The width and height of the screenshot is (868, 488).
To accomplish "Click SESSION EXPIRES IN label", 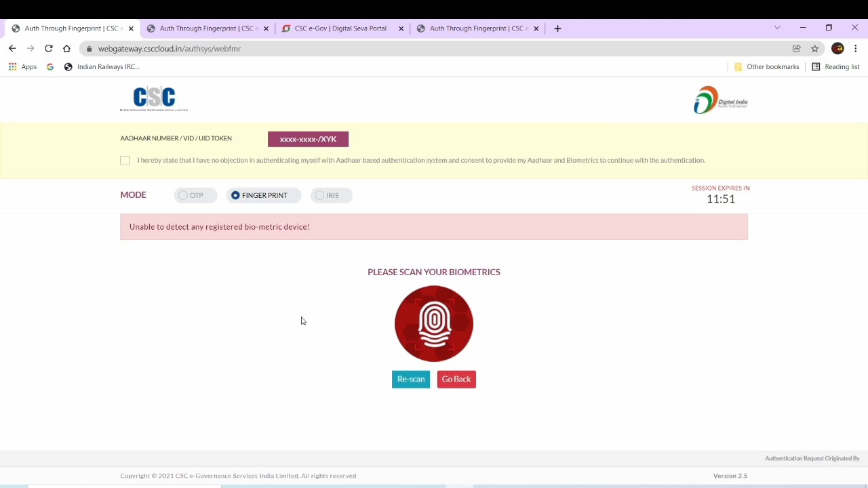I will [x=721, y=188].
